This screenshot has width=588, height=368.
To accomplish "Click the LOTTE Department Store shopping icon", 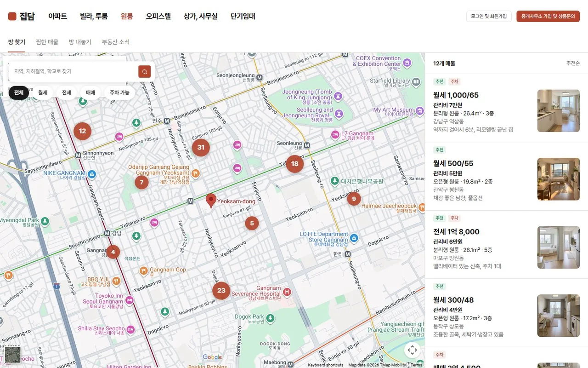I will point(354,238).
